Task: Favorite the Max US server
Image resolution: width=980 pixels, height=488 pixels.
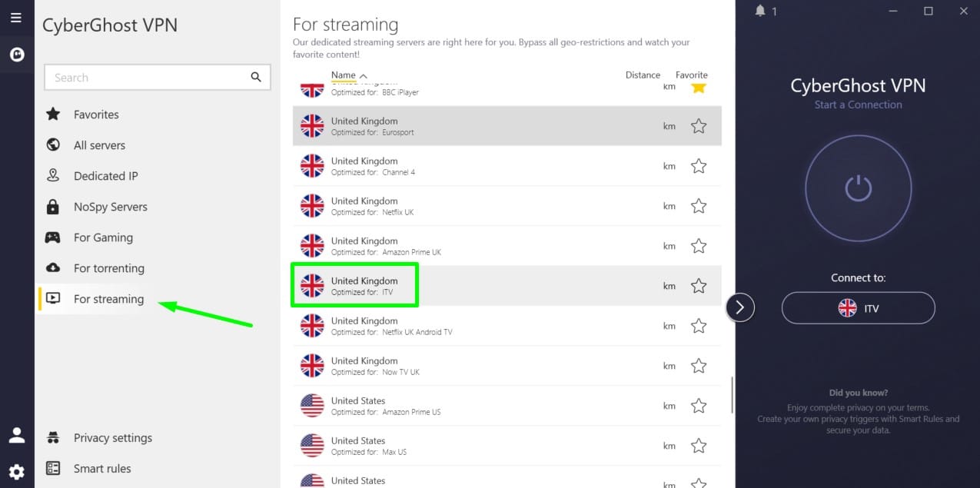Action: click(698, 446)
